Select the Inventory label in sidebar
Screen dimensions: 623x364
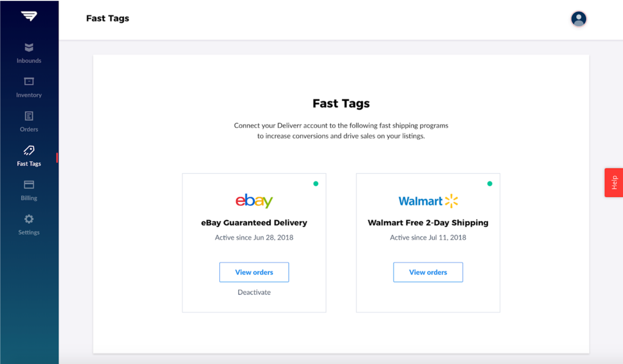coord(29,95)
